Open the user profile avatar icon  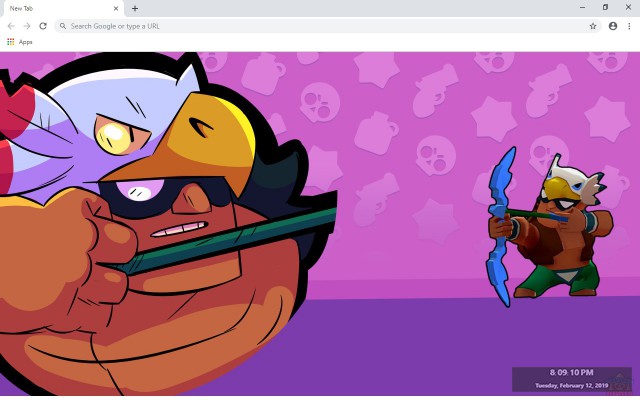[613, 26]
